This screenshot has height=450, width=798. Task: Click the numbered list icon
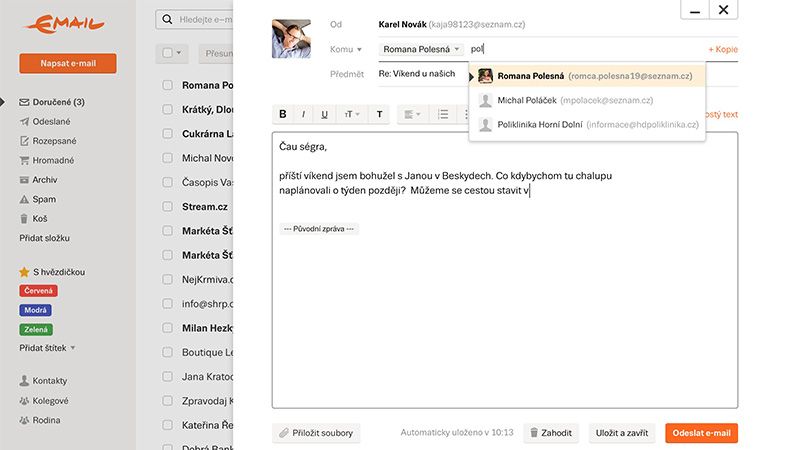(443, 114)
